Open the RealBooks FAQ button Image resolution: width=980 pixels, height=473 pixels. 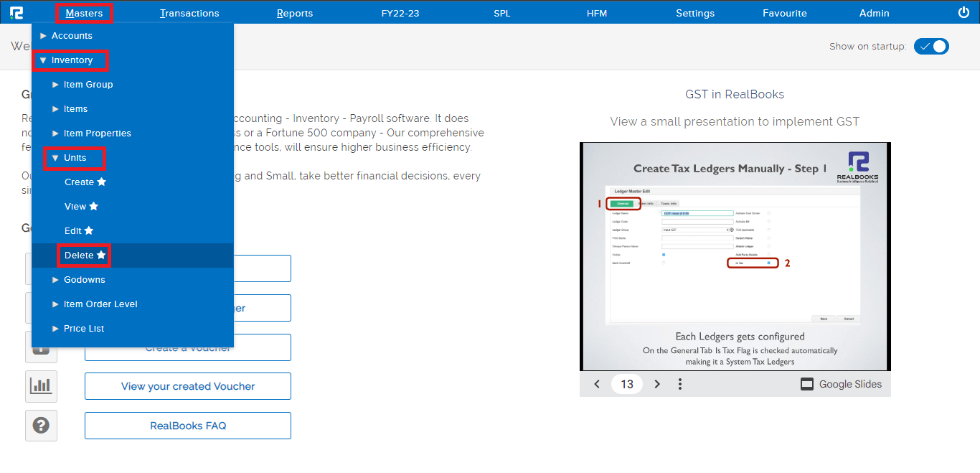pyautogui.click(x=188, y=426)
